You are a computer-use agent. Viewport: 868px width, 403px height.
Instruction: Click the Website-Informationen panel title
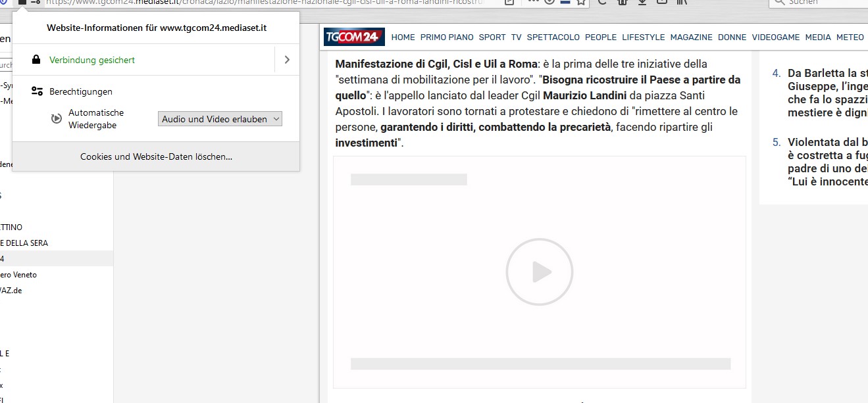click(x=157, y=28)
